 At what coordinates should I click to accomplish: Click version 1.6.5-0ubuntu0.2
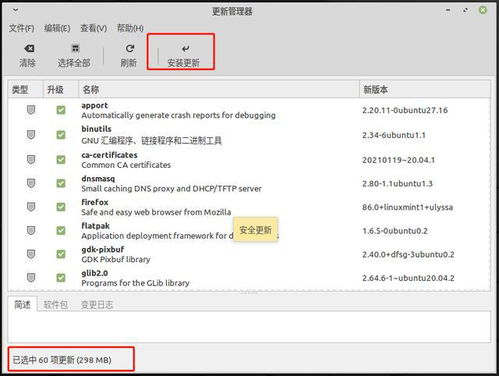(395, 231)
